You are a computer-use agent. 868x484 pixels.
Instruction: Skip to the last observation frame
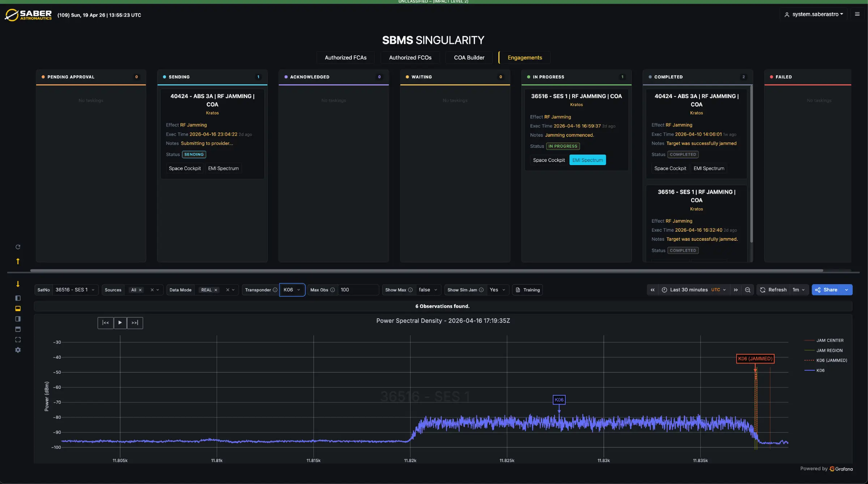click(x=135, y=323)
